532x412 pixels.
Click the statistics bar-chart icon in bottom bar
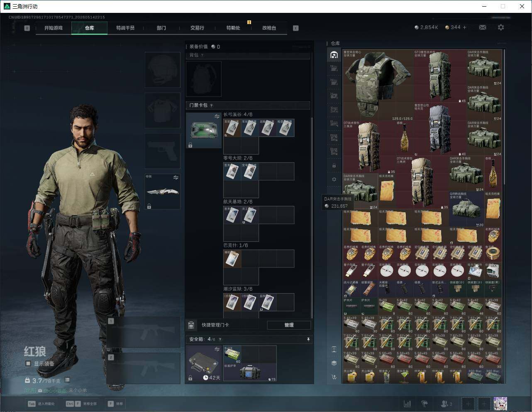[408, 404]
